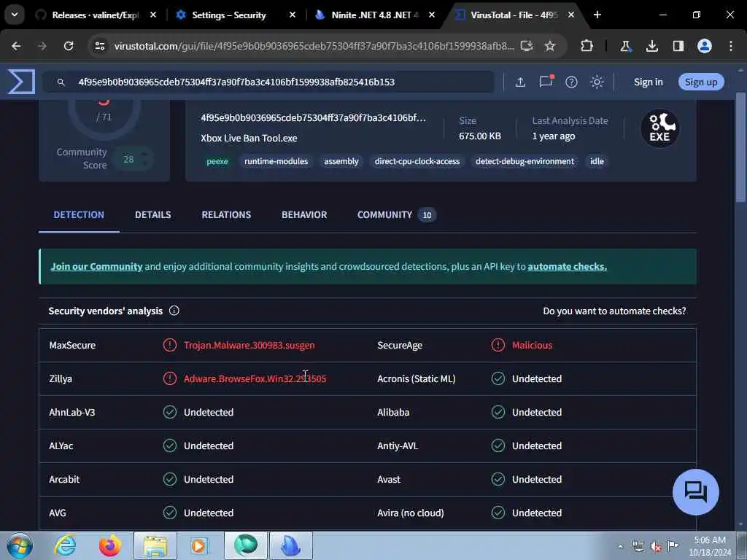Switch to the Settings – Security tab

(x=228, y=15)
